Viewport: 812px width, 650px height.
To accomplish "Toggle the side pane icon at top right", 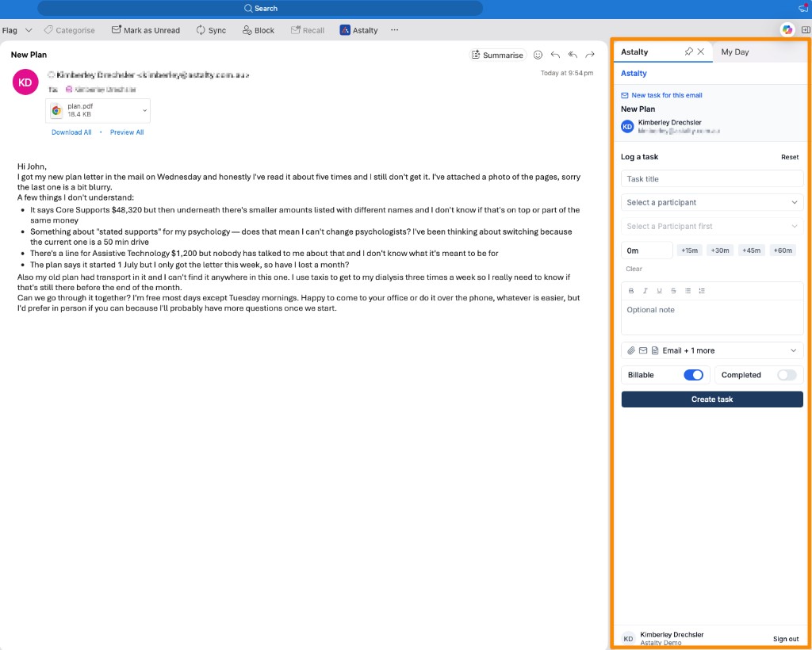I will (x=806, y=30).
